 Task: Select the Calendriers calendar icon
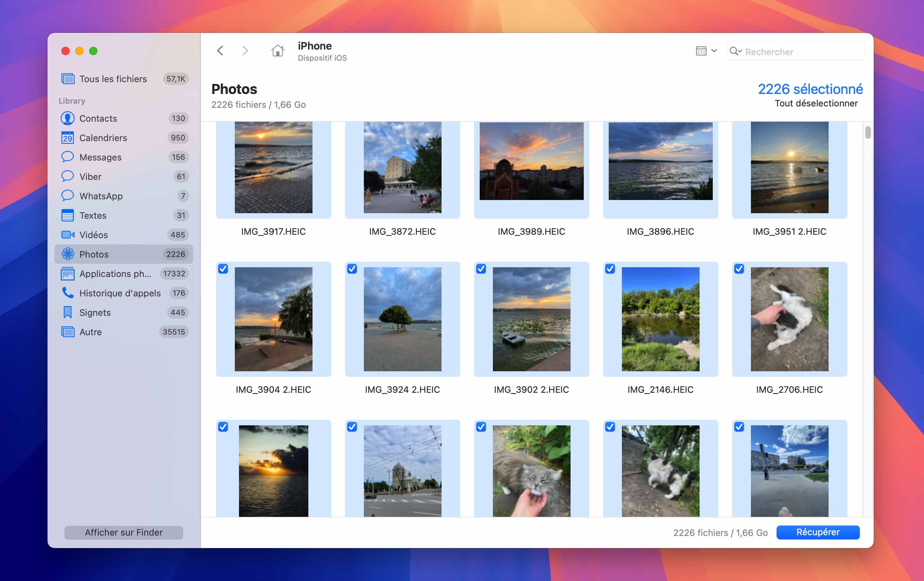click(x=68, y=138)
